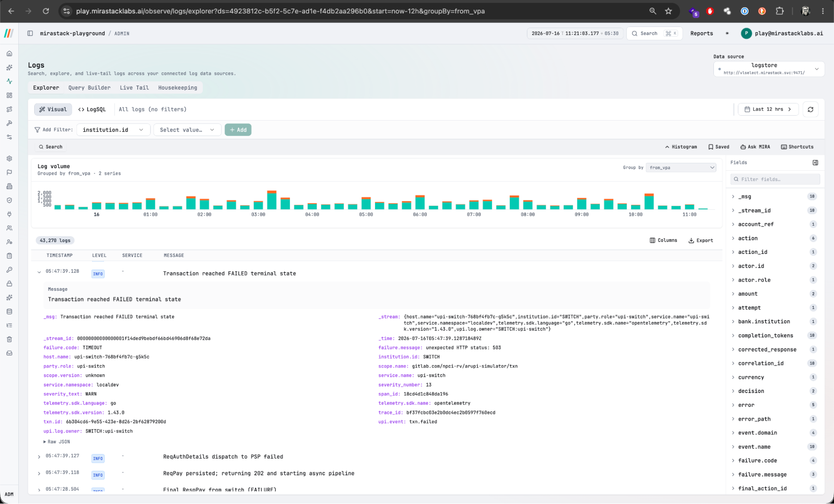The image size is (834, 504).
Task: Open Saved queries
Action: click(719, 147)
